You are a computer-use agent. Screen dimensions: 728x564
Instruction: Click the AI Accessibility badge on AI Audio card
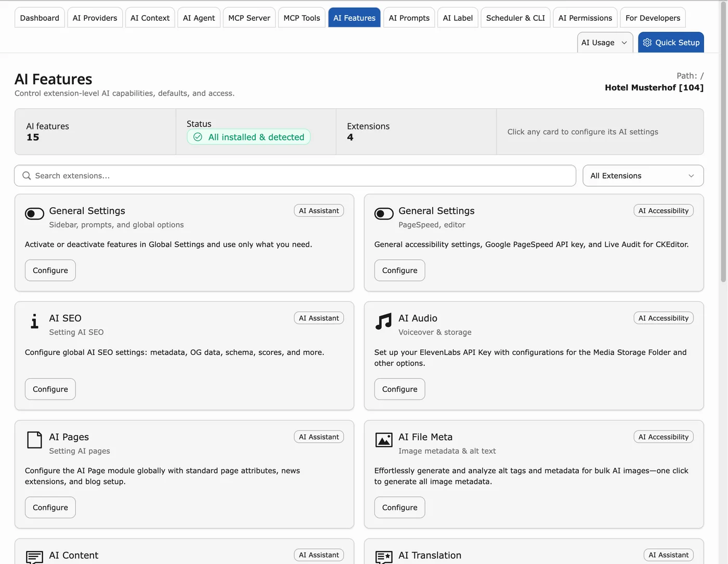tap(664, 318)
